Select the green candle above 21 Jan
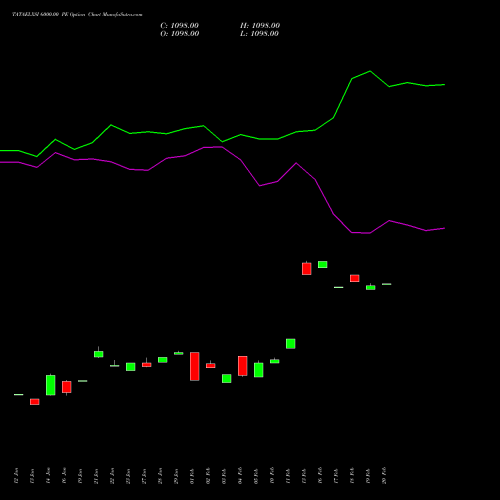500x500 pixels. (x=99, y=354)
